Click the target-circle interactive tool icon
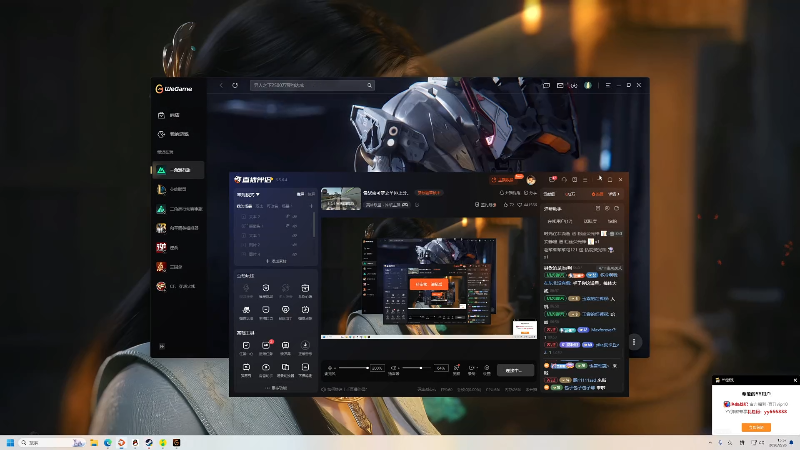The height and width of the screenshot is (450, 800). 285,312
